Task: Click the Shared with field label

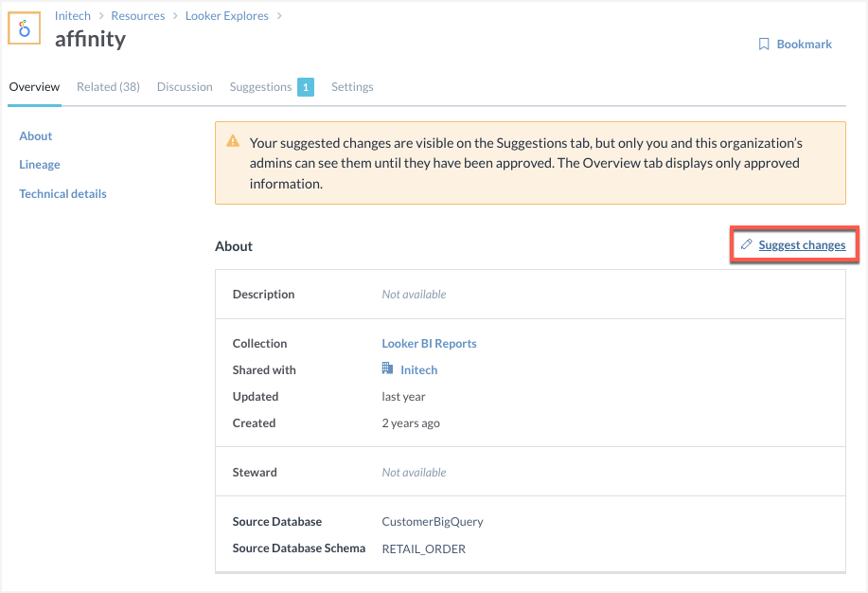Action: click(x=264, y=370)
